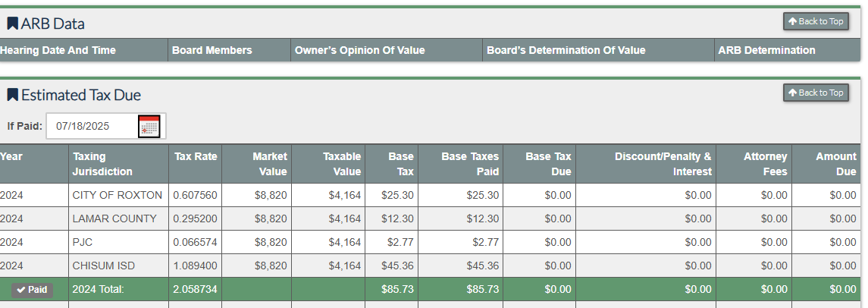Select the ARB Determination column header
The image size is (868, 308).
pos(767,51)
